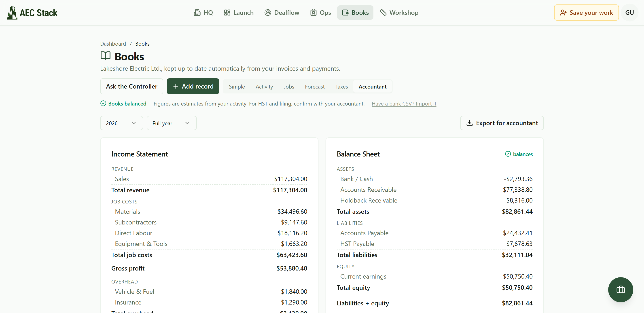Click Export for accountant button
This screenshot has height=313, width=644.
(502, 123)
